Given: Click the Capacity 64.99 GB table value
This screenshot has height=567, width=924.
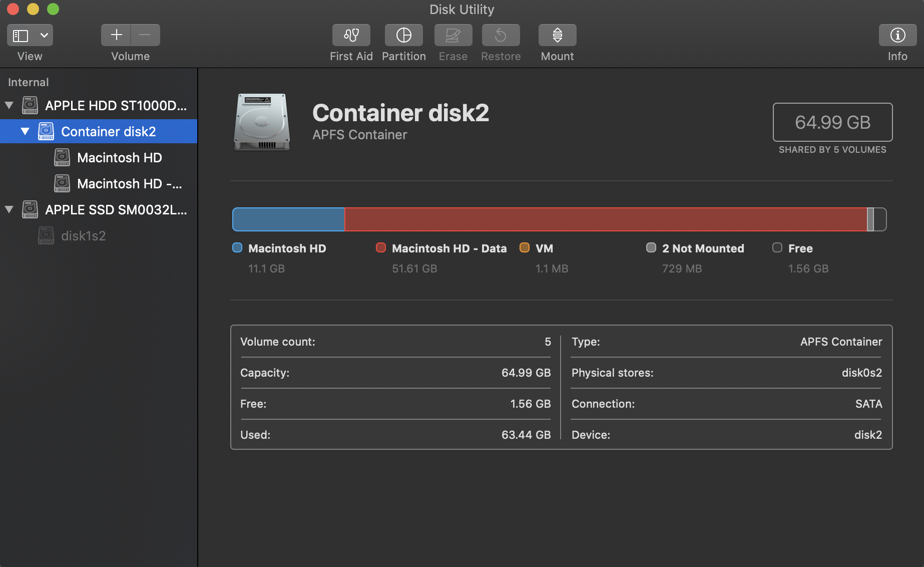Looking at the screenshot, I should (526, 373).
